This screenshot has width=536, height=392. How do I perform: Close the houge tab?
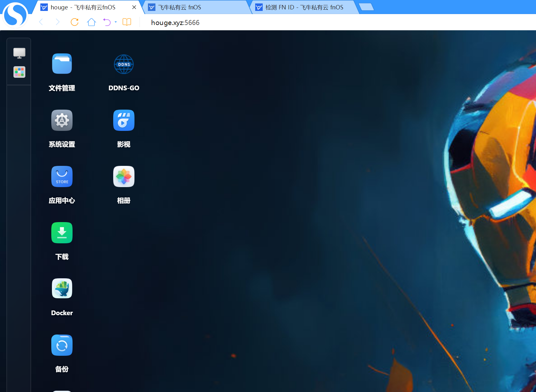134,7
